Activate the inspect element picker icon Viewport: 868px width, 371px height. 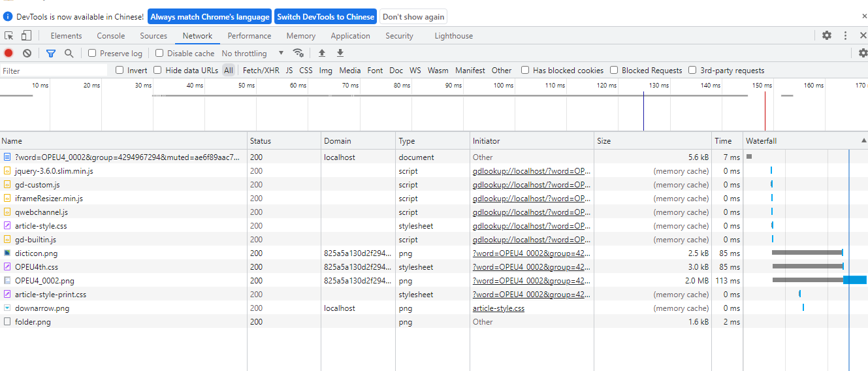tap(9, 36)
